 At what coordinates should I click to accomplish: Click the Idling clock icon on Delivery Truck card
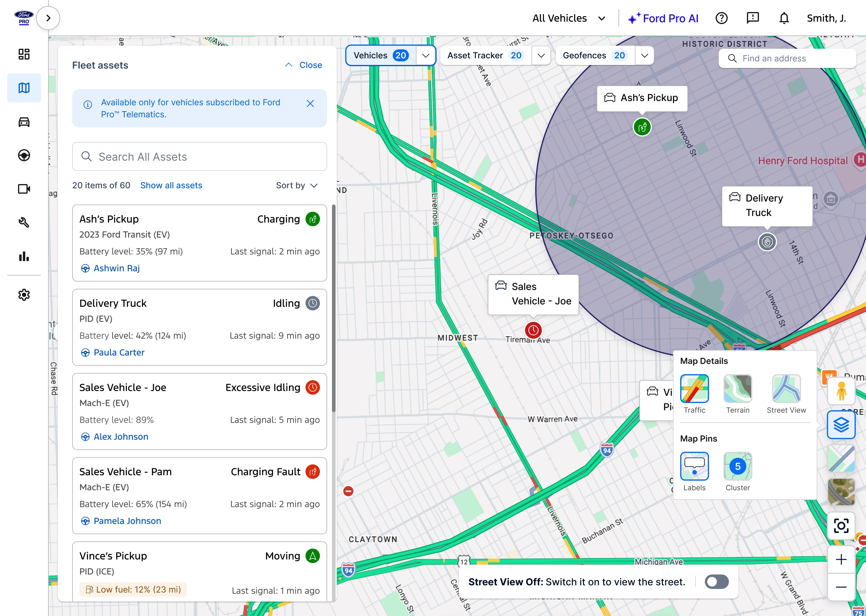313,303
